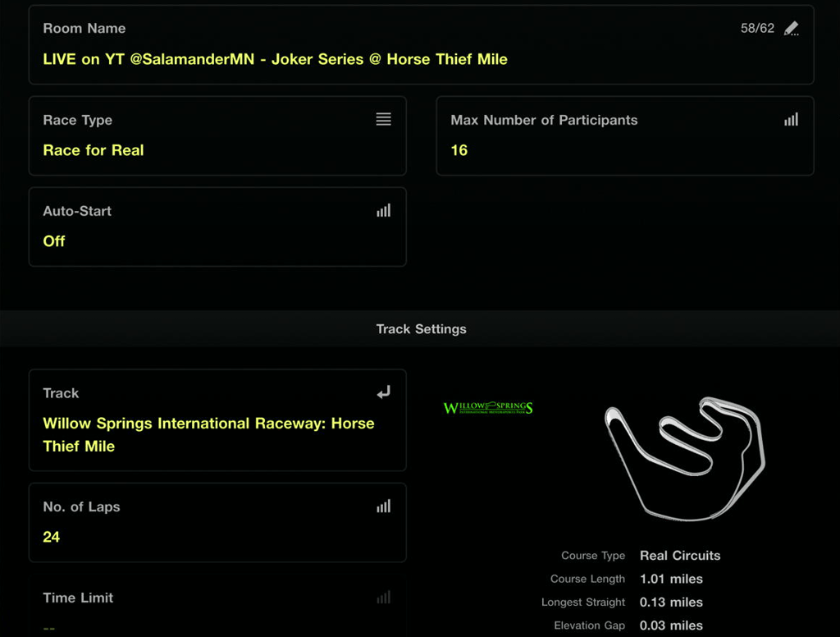Viewport: 840px width, 637px height.
Task: Click the dimmed bars icon on Time Limit
Action: [384, 598]
